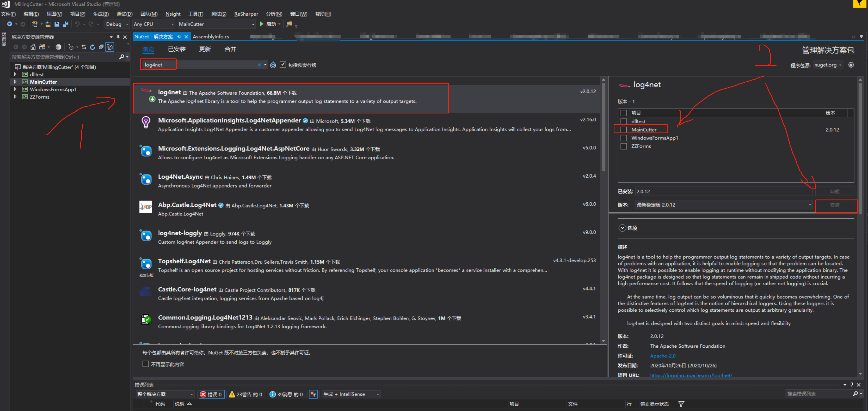The image size is (868, 411).
Task: Select the Save all files icon
Action: tap(65, 24)
